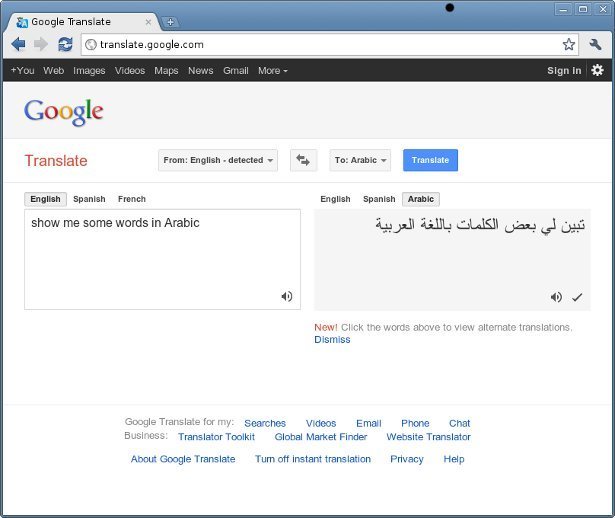Open the Google settings gear
Viewport: 615px width, 518px height.
[597, 70]
